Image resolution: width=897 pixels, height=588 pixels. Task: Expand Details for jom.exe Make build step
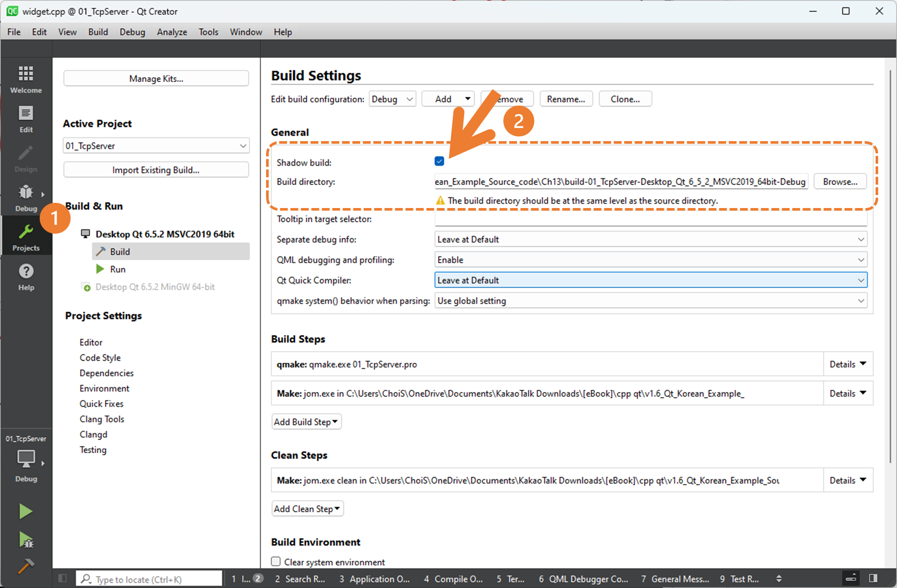pyautogui.click(x=847, y=394)
